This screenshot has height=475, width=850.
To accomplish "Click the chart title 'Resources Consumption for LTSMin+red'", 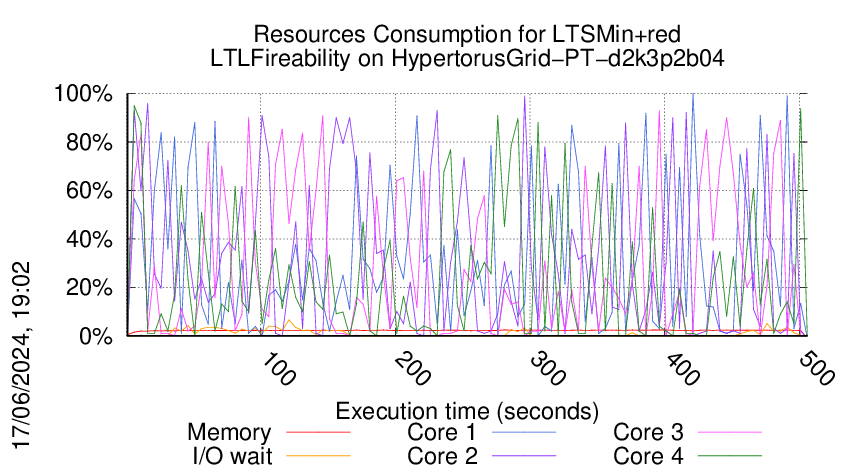I will tap(467, 35).
